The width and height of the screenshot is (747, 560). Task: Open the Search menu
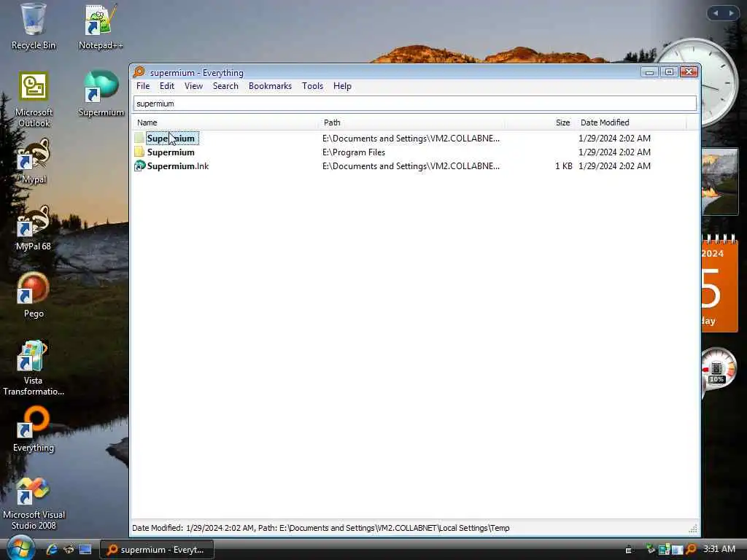pos(225,86)
